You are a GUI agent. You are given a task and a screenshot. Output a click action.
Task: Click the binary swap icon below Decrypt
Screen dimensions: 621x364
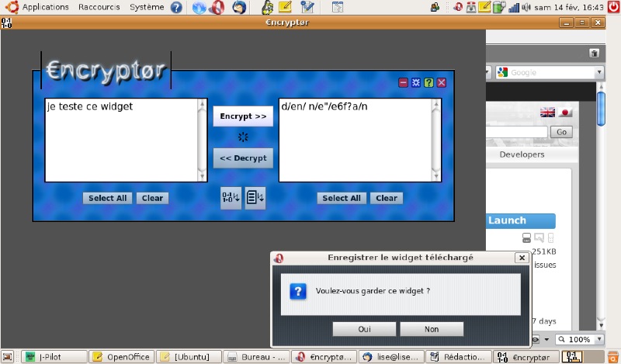231,198
